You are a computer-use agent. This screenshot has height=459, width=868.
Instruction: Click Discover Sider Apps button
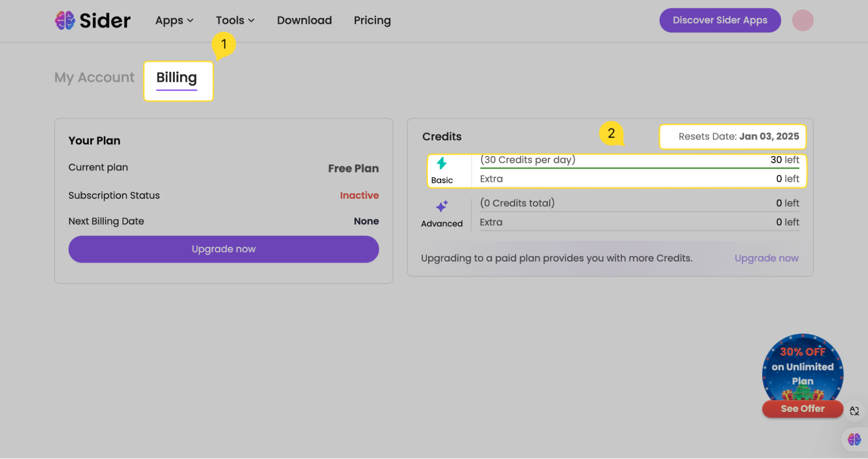click(720, 20)
